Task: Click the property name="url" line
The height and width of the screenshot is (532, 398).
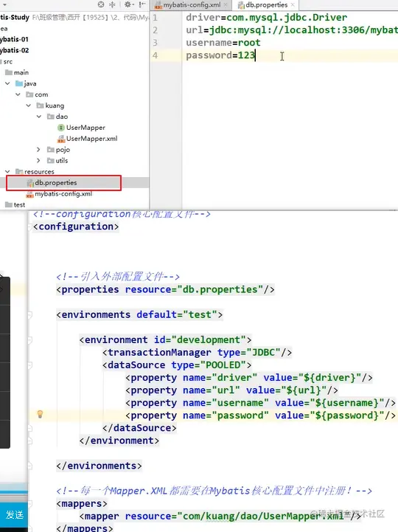Action: (x=231, y=390)
